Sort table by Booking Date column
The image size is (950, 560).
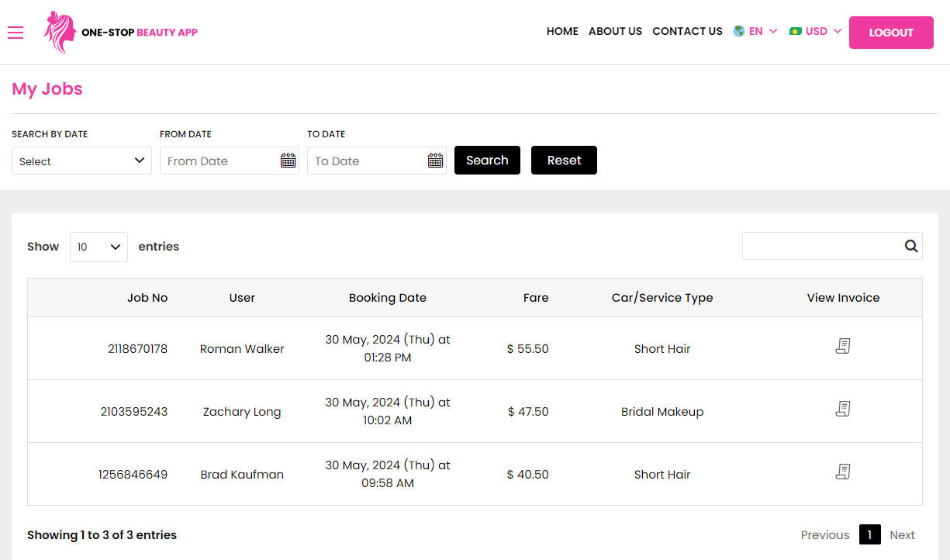pyautogui.click(x=388, y=298)
